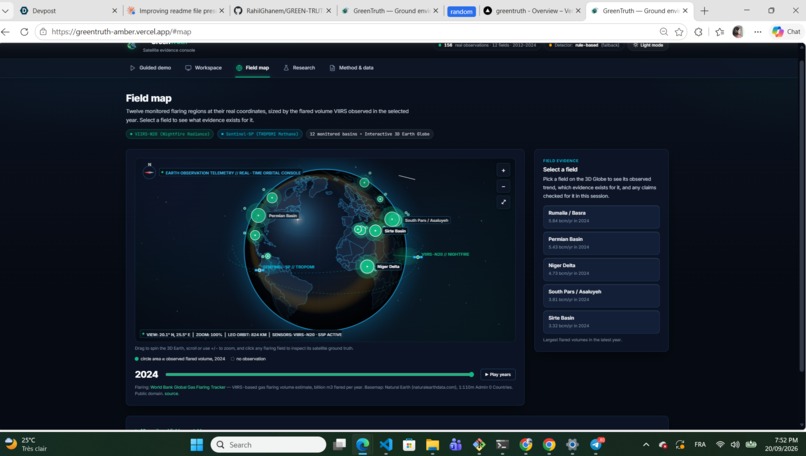Screen dimensions: 806x456
Task: Click the year timeline slider handle
Action: tap(471, 374)
